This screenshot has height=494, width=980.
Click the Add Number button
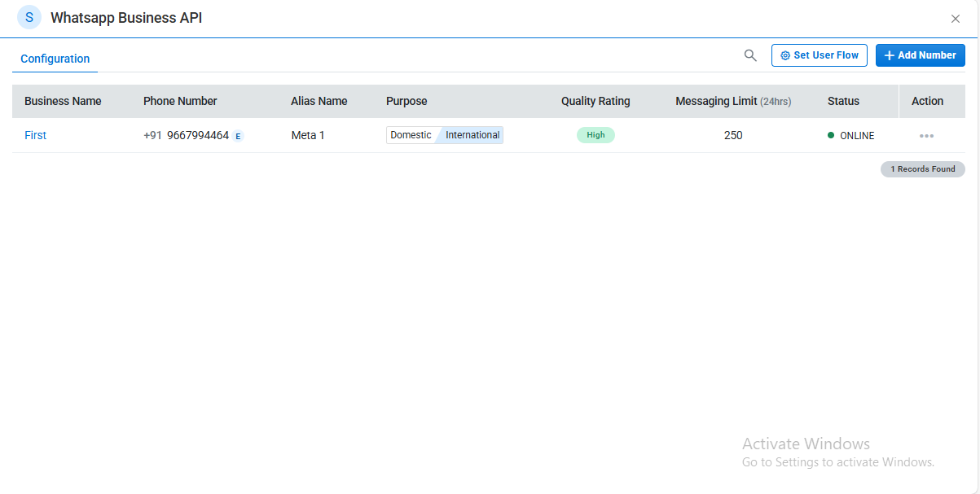pyautogui.click(x=920, y=55)
